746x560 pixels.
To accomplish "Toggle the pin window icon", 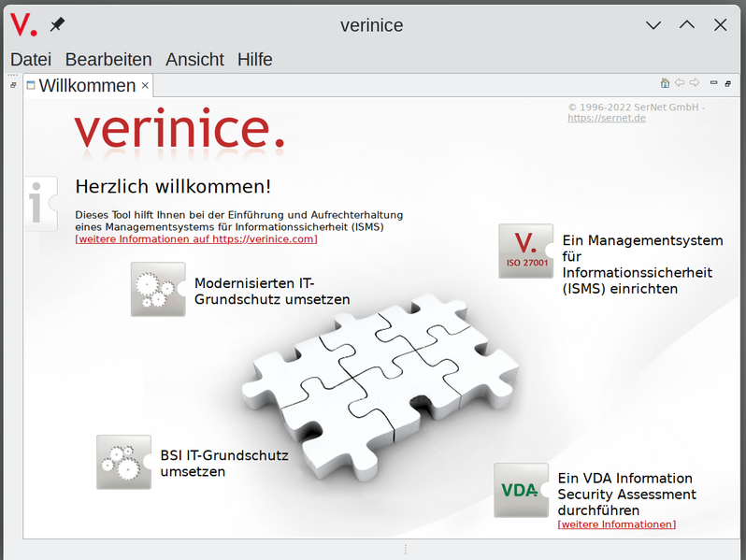I will coord(58,24).
